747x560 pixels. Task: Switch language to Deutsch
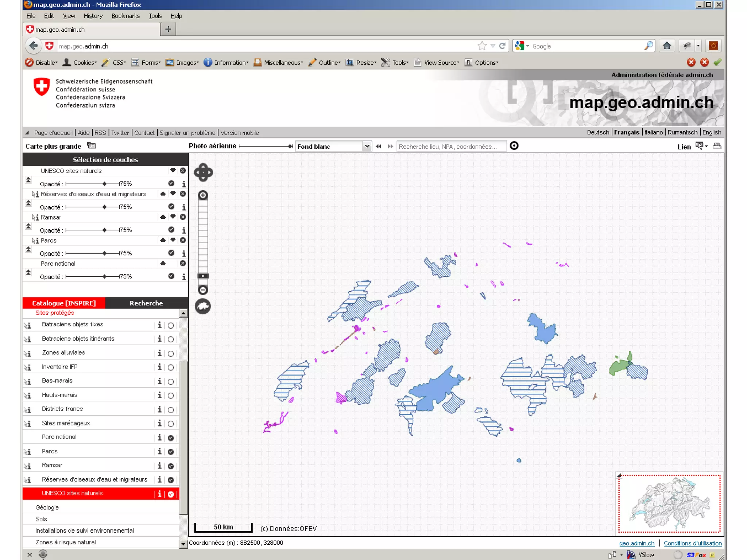[597, 132]
